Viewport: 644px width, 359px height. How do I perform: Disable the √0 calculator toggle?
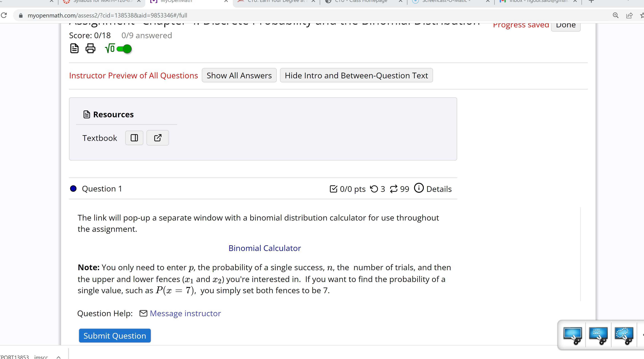point(124,49)
